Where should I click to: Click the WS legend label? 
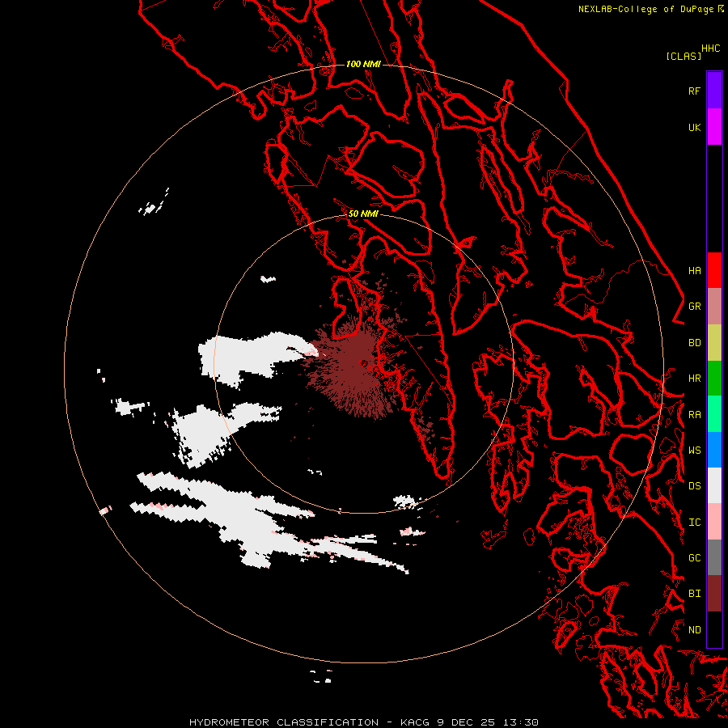pyautogui.click(x=694, y=450)
